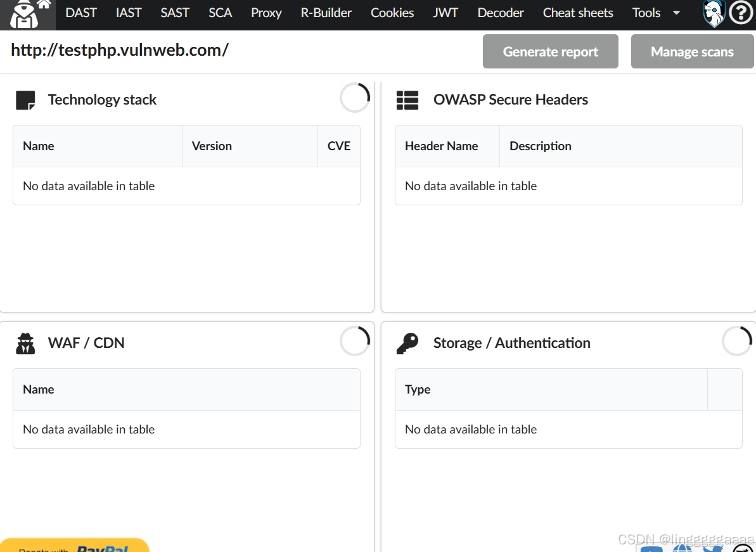This screenshot has height=552, width=756.
Task: Click the Technology stack loading spinner
Action: pyautogui.click(x=355, y=98)
